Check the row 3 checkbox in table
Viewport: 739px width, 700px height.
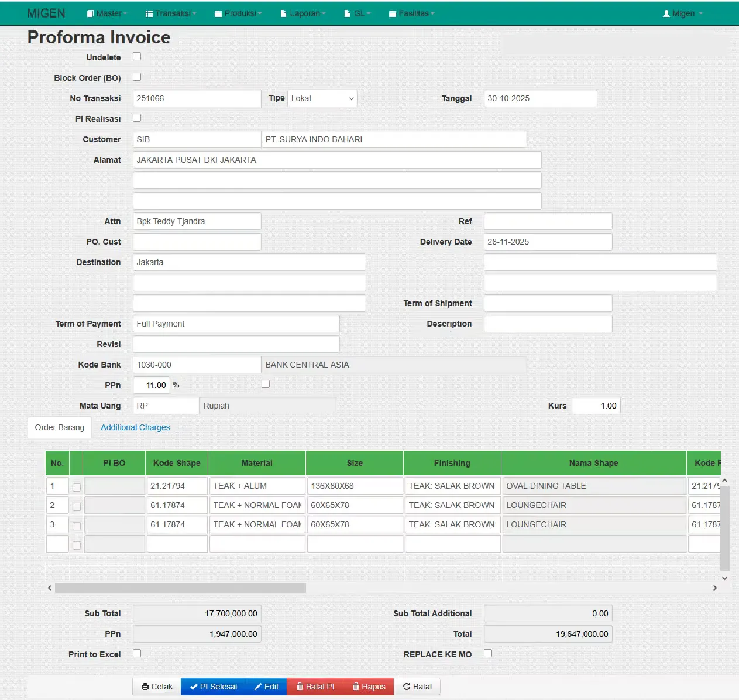(76, 526)
